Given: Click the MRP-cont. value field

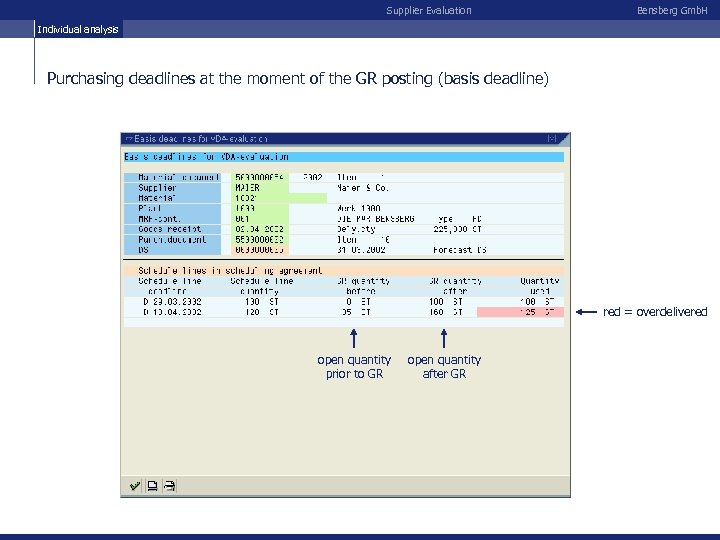Looking at the screenshot, I should (261, 219).
